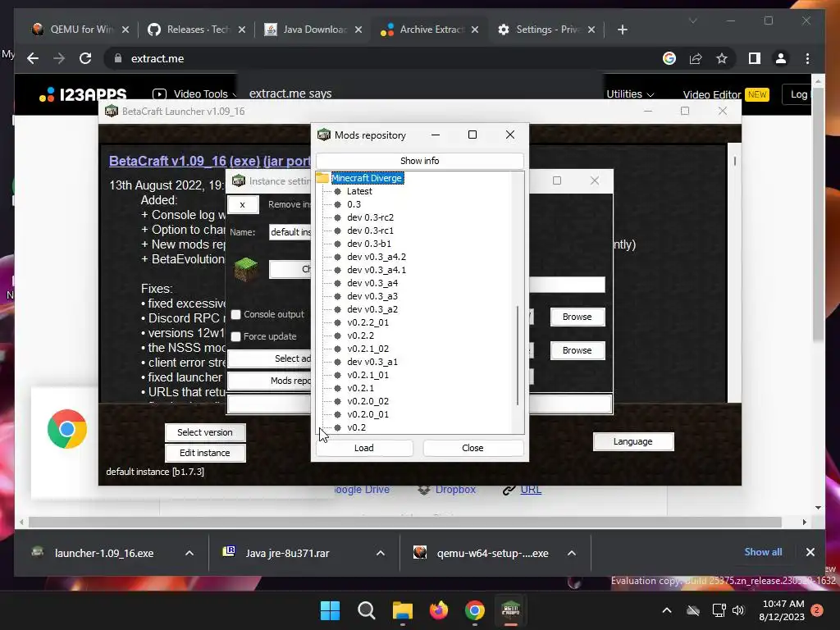Screen dimensions: 840x630
Task: Click the instance Name input field
Action: 290,232
